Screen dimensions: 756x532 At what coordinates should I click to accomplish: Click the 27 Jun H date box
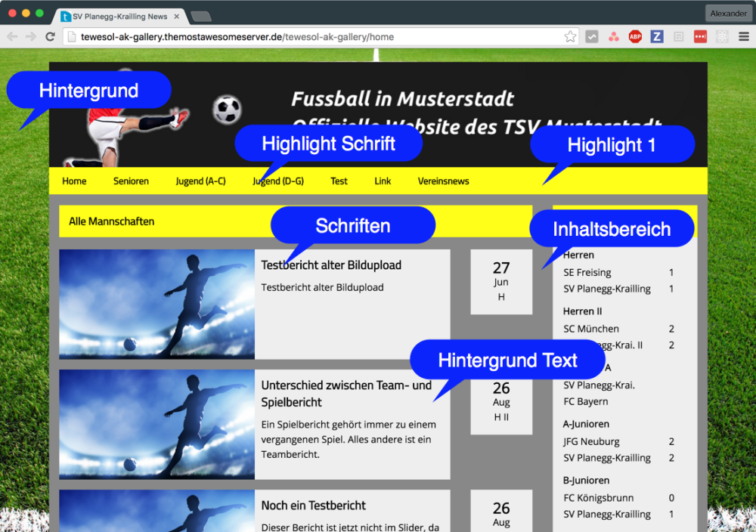coord(501,282)
